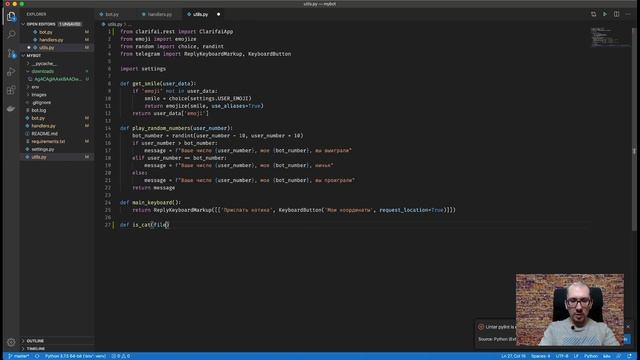Image resolution: width=640 pixels, height=360 pixels.
Task: Collapse the downloads folder
Action: click(x=42, y=71)
